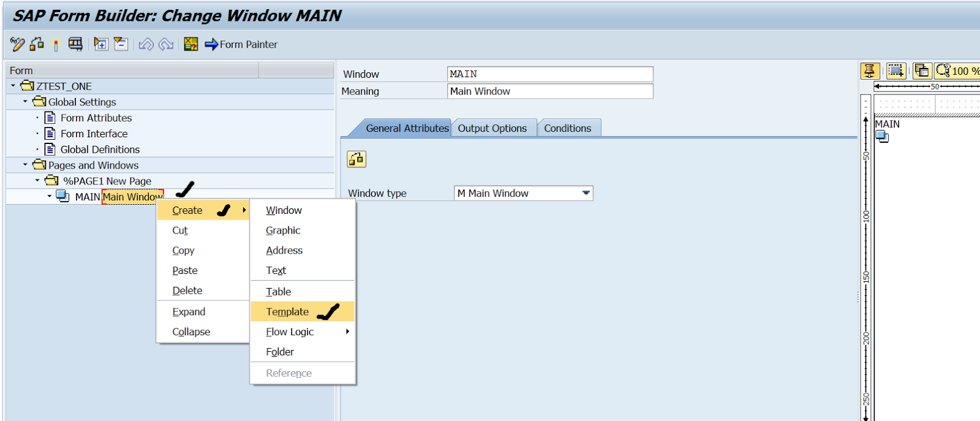Click the Redo arrow icon
980x421 pixels.
166,44
